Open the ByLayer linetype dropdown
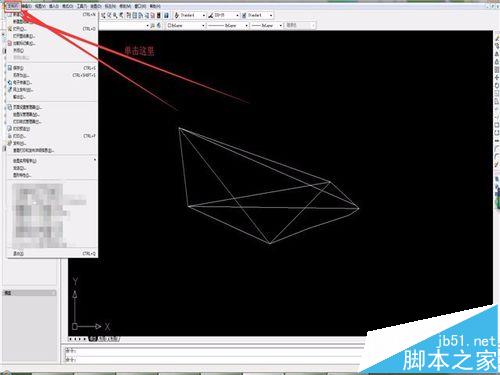Screen dimensions: 500x375 tap(228, 25)
